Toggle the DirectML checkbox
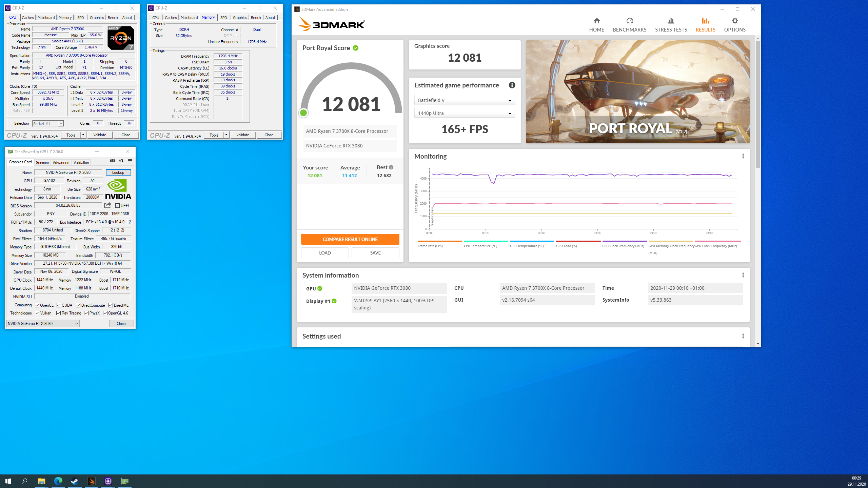Viewport: 868px width, 488px height. pos(111,305)
